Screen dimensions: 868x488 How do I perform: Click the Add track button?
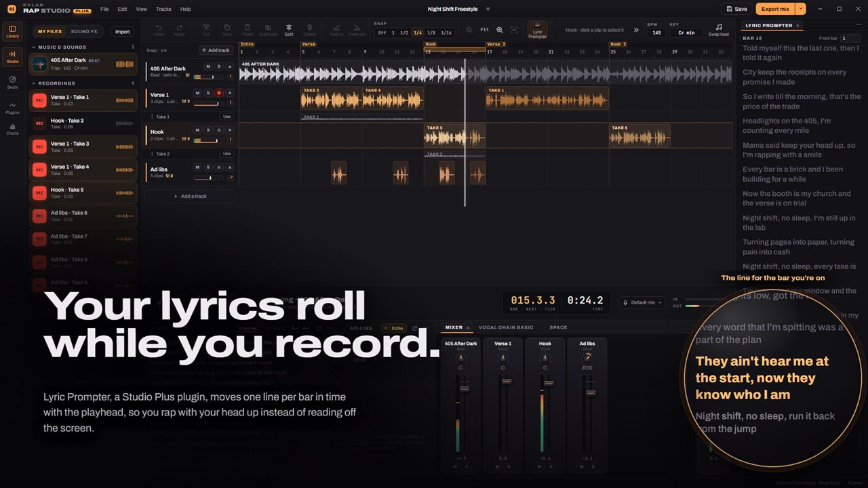tap(215, 50)
